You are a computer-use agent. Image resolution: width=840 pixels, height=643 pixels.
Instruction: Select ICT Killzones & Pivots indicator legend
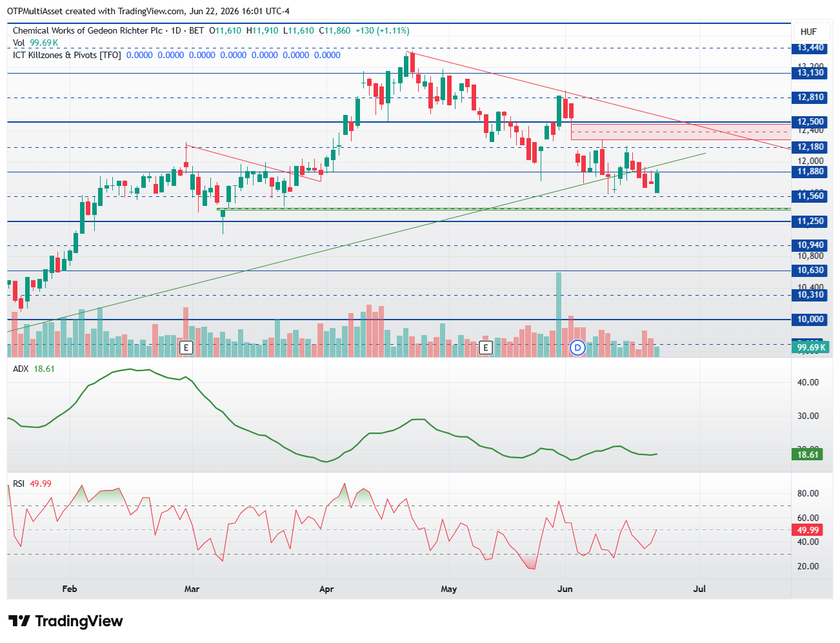[67, 55]
